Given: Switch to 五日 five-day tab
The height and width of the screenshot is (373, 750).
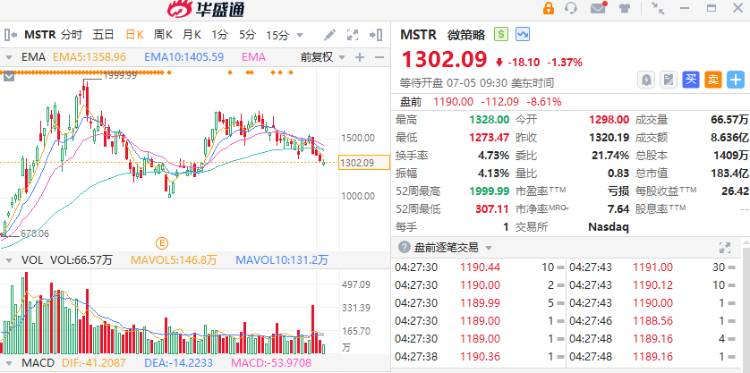Looking at the screenshot, I should 103,34.
